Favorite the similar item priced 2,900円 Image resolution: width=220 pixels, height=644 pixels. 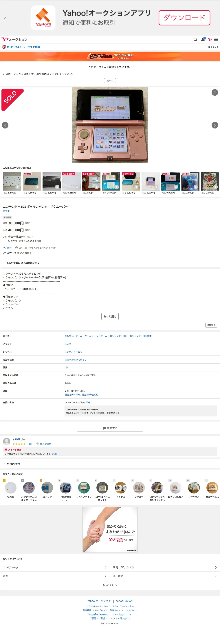click(x=196, y=187)
